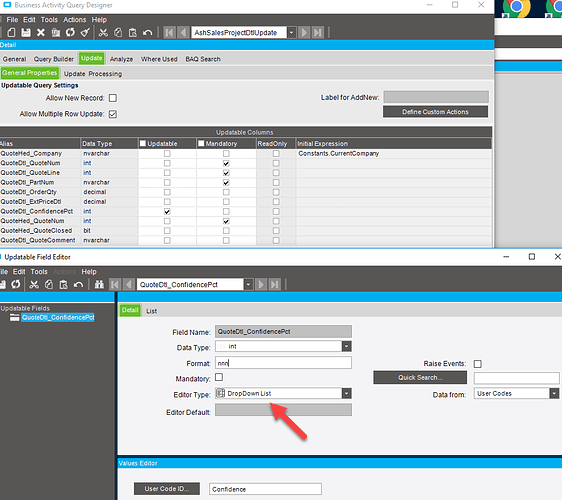The width and height of the screenshot is (562, 500).
Task: Click the Cut scissors icon in BAQ toolbar
Action: click(x=103, y=33)
